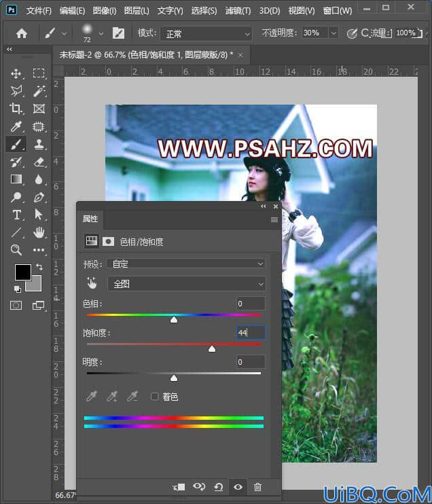Click the on-image adjustment hand tool
This screenshot has width=432, height=504.
tap(92, 283)
